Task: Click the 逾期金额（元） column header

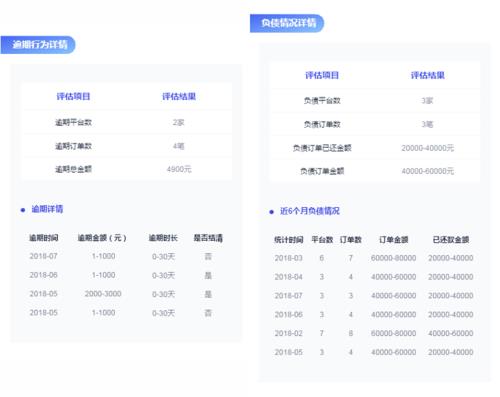Action: tap(102, 238)
